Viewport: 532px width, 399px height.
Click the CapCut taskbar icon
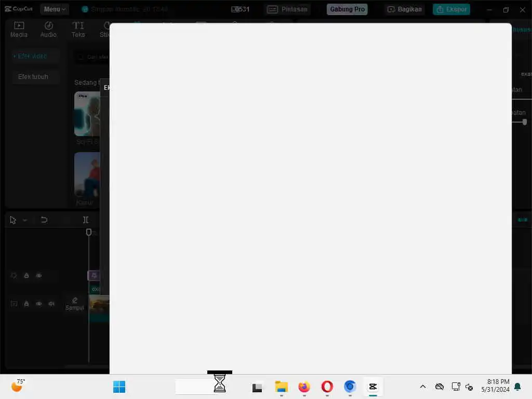coord(373,387)
